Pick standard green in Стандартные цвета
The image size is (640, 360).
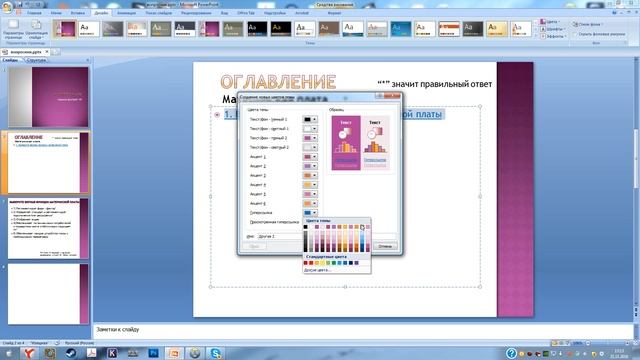[x=334, y=263]
